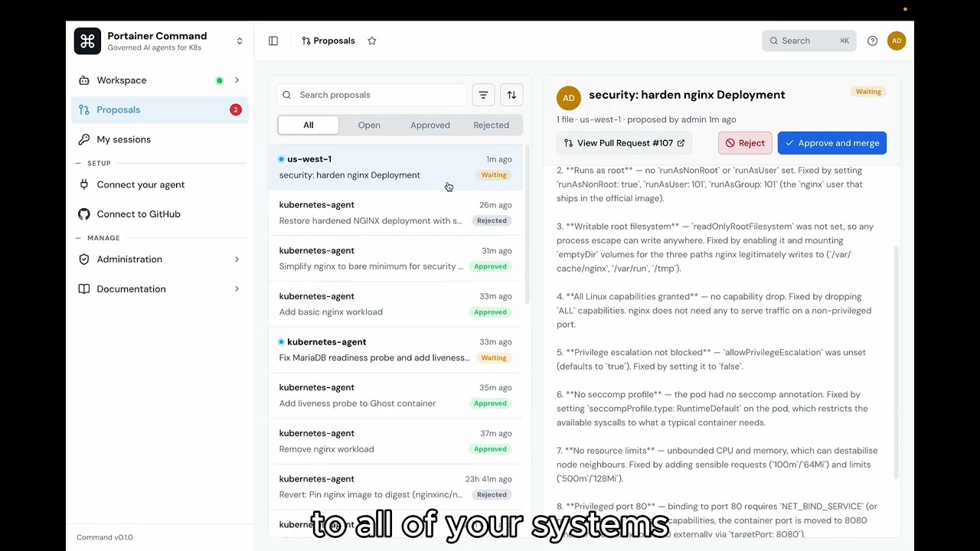View Pull Request #107
Screen dimensions: 980x551
(x=624, y=143)
